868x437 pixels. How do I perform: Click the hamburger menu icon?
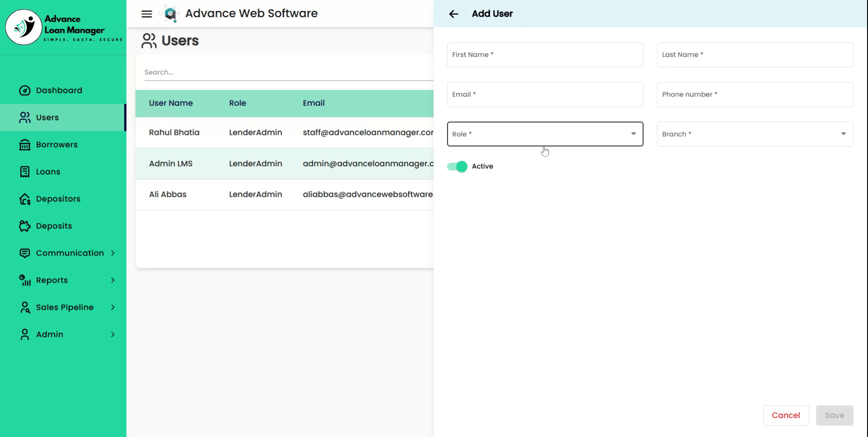pos(146,14)
